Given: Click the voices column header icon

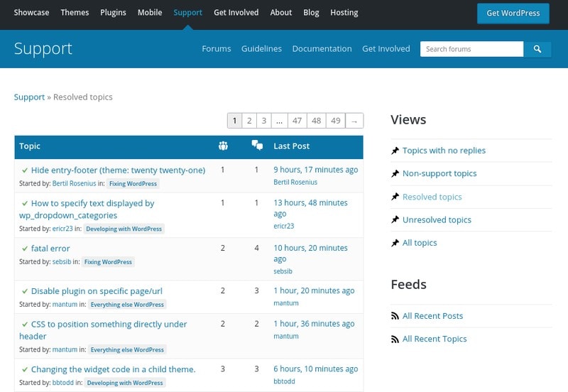Looking at the screenshot, I should (223, 146).
